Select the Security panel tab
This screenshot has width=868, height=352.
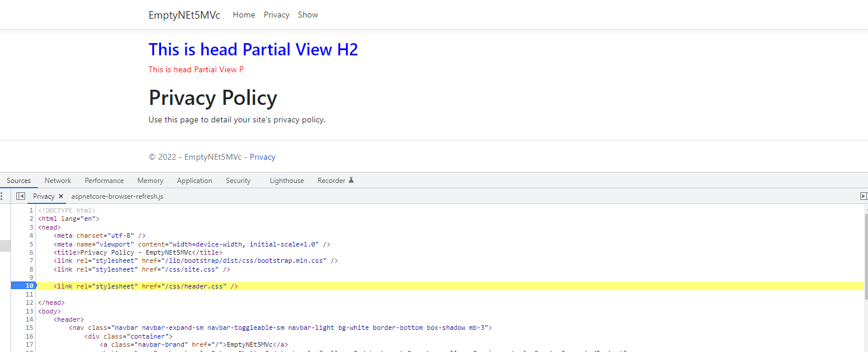[x=238, y=181]
